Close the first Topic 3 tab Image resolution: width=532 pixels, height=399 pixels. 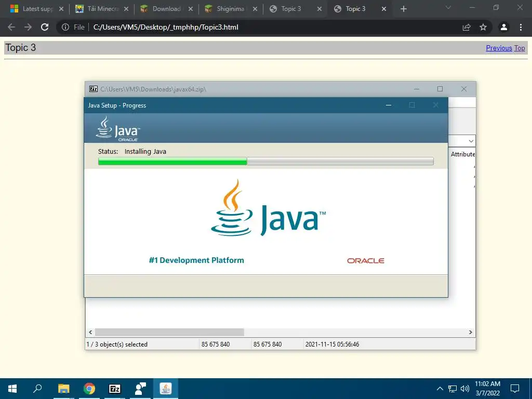(320, 9)
